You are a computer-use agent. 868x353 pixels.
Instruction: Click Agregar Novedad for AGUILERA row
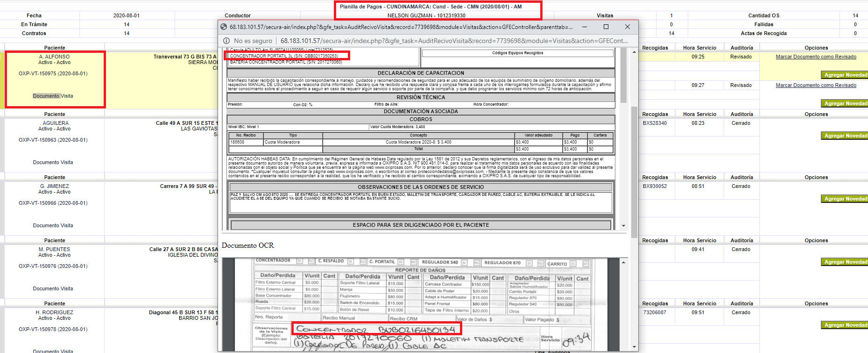[x=844, y=136]
